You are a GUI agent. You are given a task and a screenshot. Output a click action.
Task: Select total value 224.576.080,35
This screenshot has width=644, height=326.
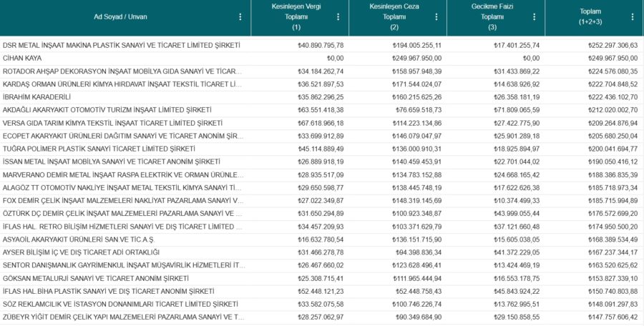pyautogui.click(x=613, y=71)
